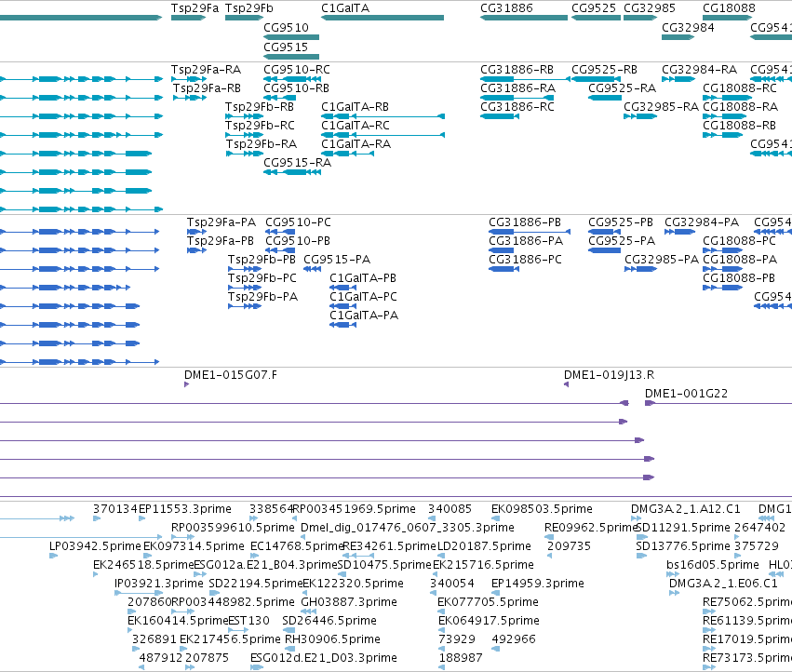This screenshot has height=672, width=792.
Task: Select EST DMG3A.2_1.A12.C1
Action: (685, 509)
